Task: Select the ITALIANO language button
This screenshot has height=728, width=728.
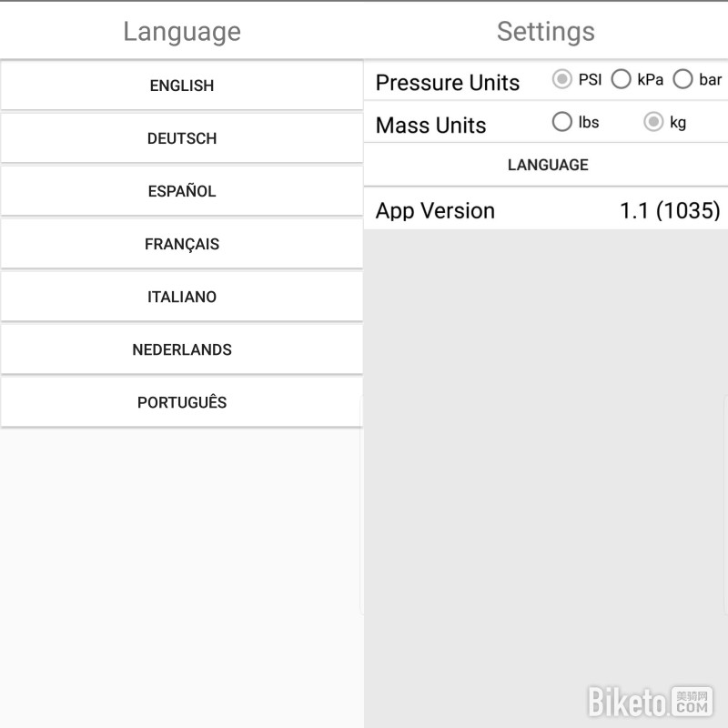Action: (182, 297)
